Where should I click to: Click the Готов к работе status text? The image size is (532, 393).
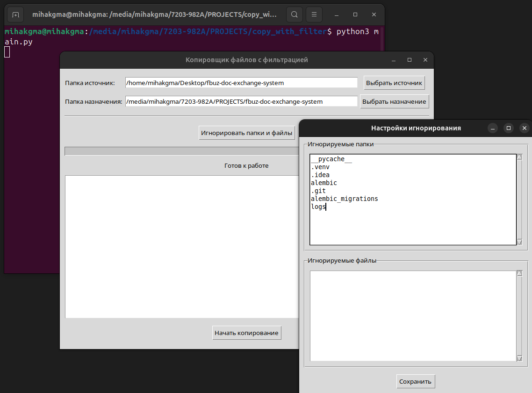click(x=246, y=166)
